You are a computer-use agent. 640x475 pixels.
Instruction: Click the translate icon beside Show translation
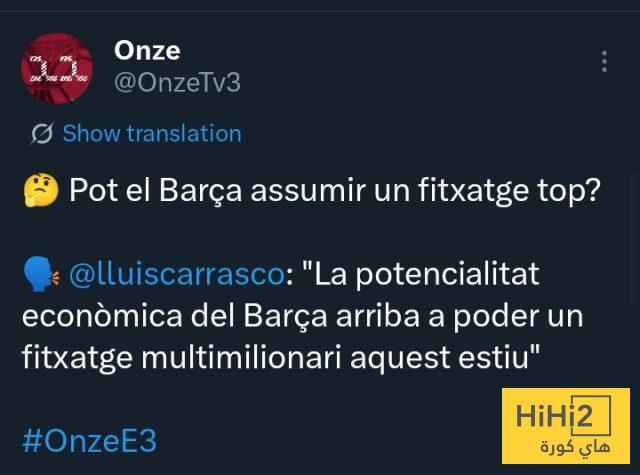(x=42, y=133)
